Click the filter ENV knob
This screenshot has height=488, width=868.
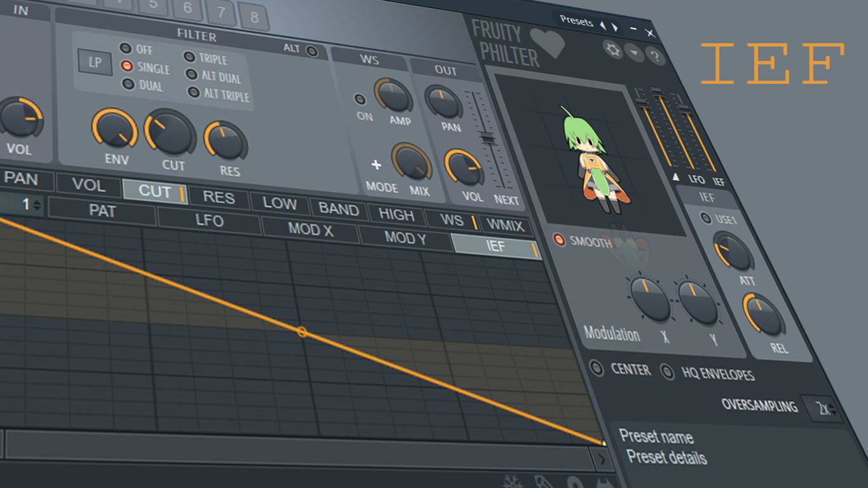pyautogui.click(x=115, y=128)
